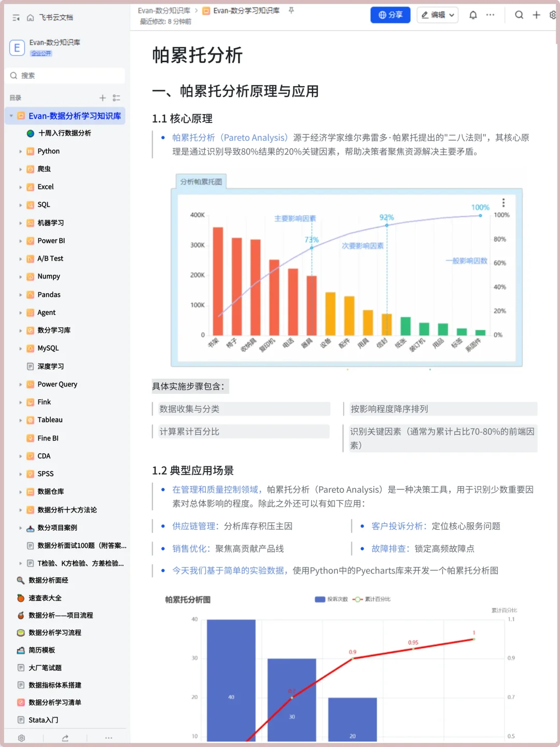Screen dimensions: 560x747
Task: Expand the Numpy tree node
Action: (21, 277)
